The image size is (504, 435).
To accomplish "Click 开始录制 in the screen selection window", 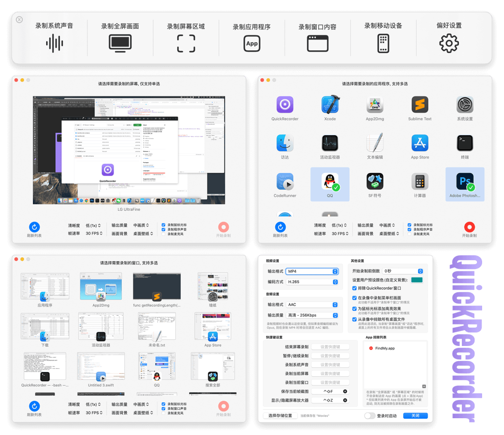I will 224,228.
